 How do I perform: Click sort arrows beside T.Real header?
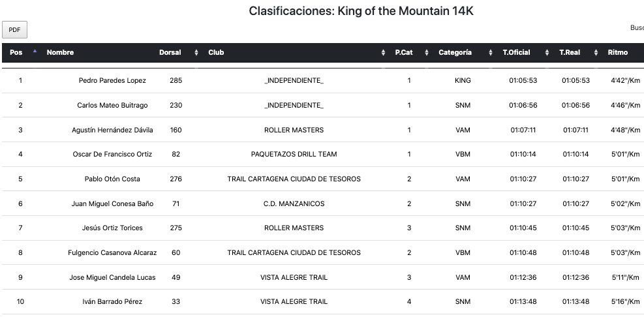[x=596, y=53]
